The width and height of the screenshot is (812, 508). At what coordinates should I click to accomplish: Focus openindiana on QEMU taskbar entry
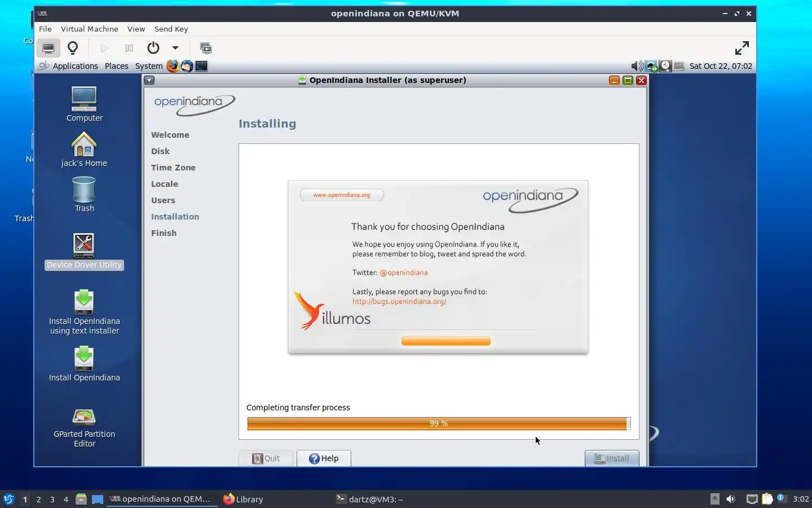click(161, 499)
